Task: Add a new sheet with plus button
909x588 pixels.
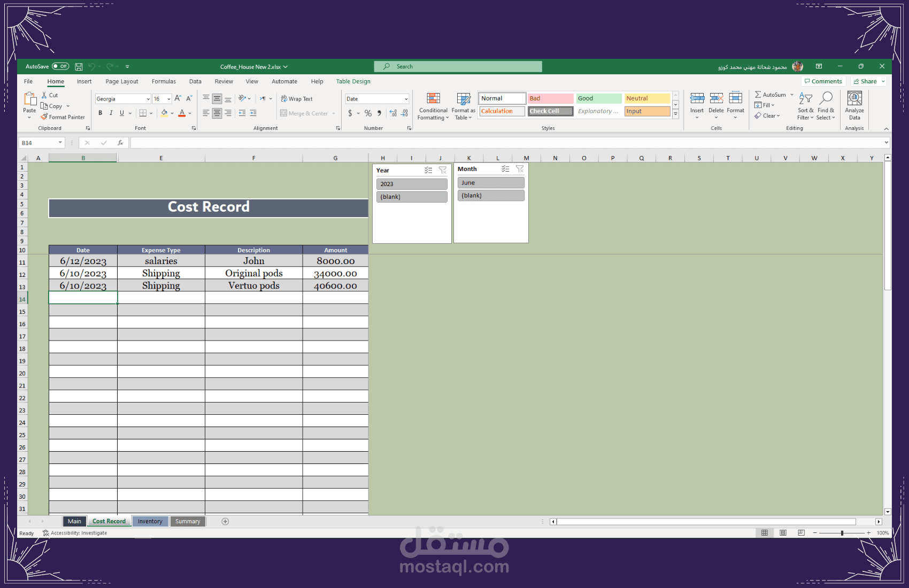Action: (225, 521)
